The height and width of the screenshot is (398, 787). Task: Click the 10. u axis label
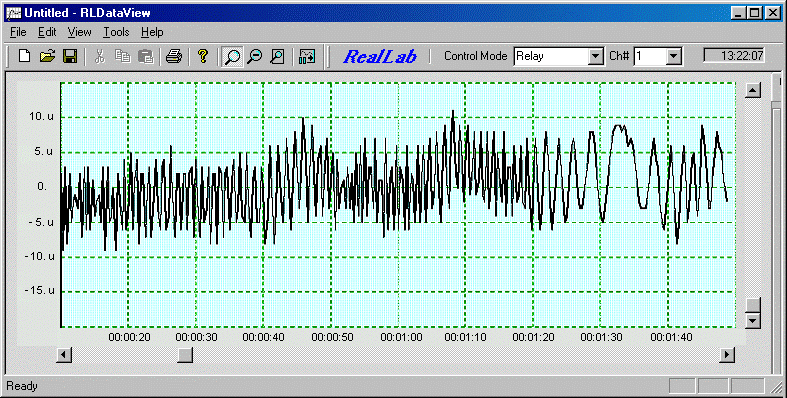tap(41, 116)
